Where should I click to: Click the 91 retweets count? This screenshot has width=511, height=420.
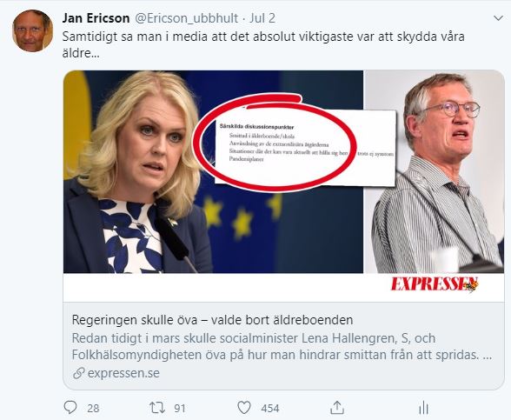point(180,409)
